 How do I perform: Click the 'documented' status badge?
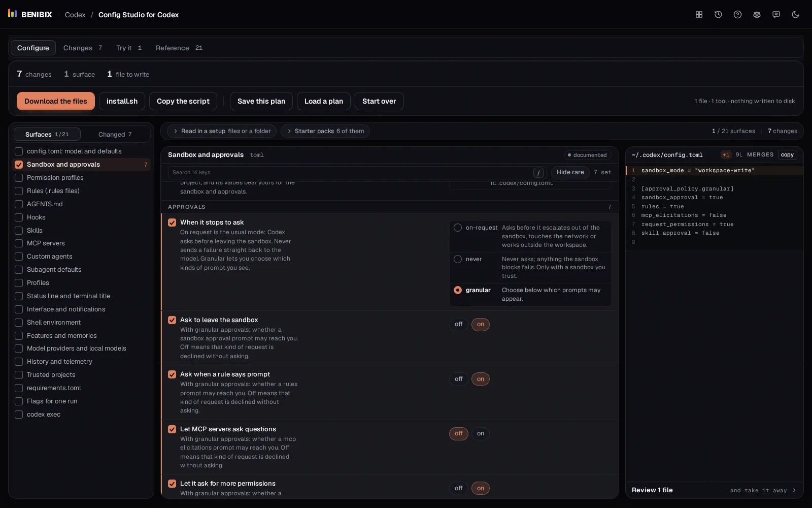point(587,155)
